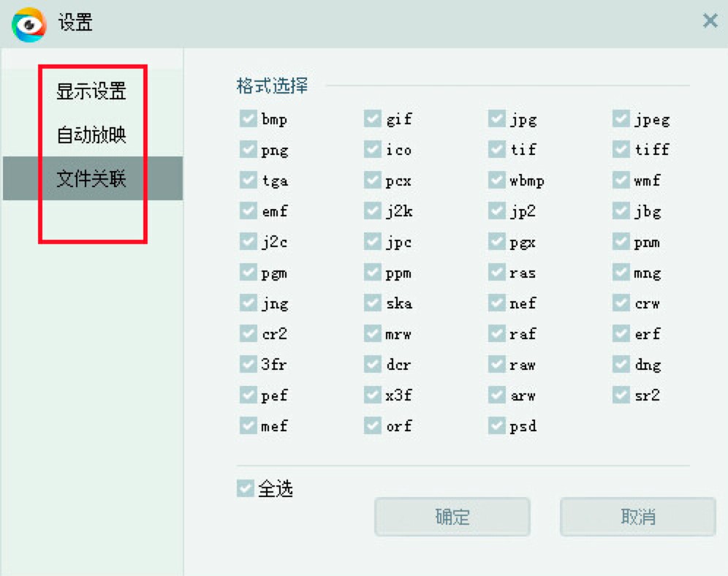Viewport: 728px width, 576px height.
Task: Toggle the 全选 select-all checkbox
Action: (245, 488)
